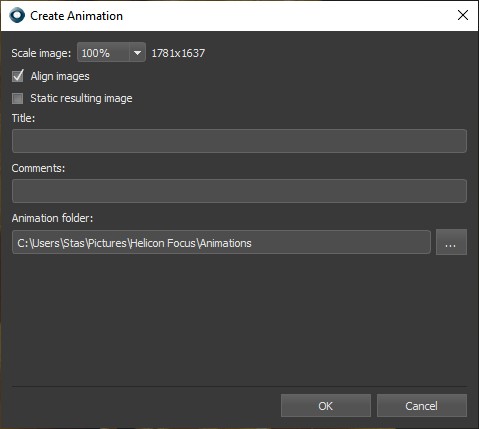Click the Animation folder path field
This screenshot has height=429, width=479.
pos(221,242)
